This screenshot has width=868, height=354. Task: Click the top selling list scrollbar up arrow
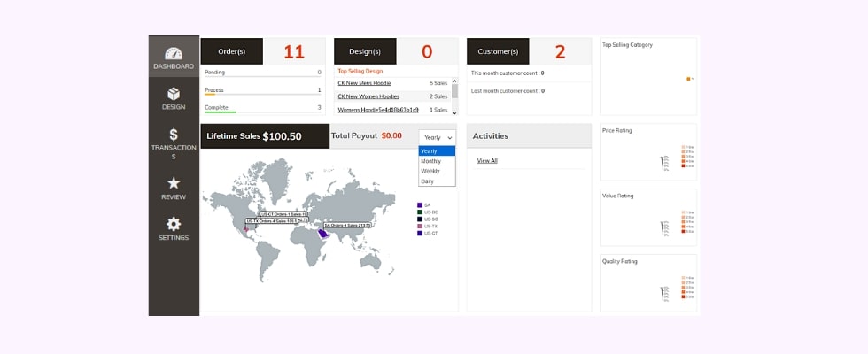[455, 81]
